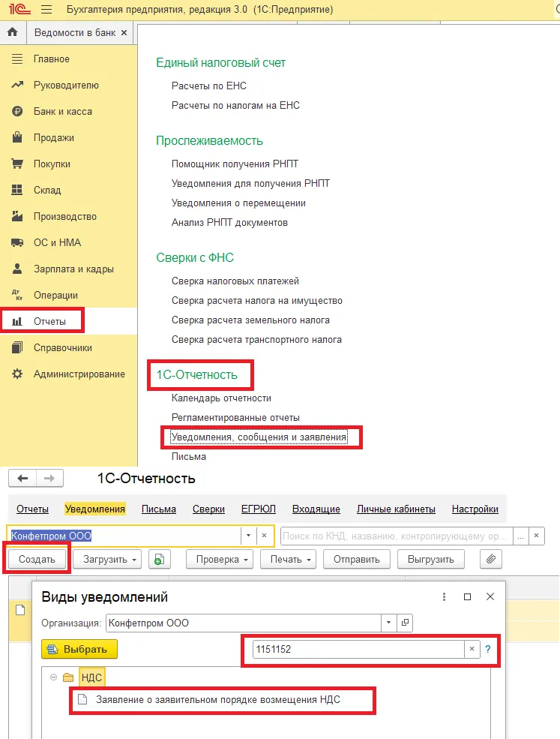
Task: Switch to the Уведомления tab
Action: [95, 509]
